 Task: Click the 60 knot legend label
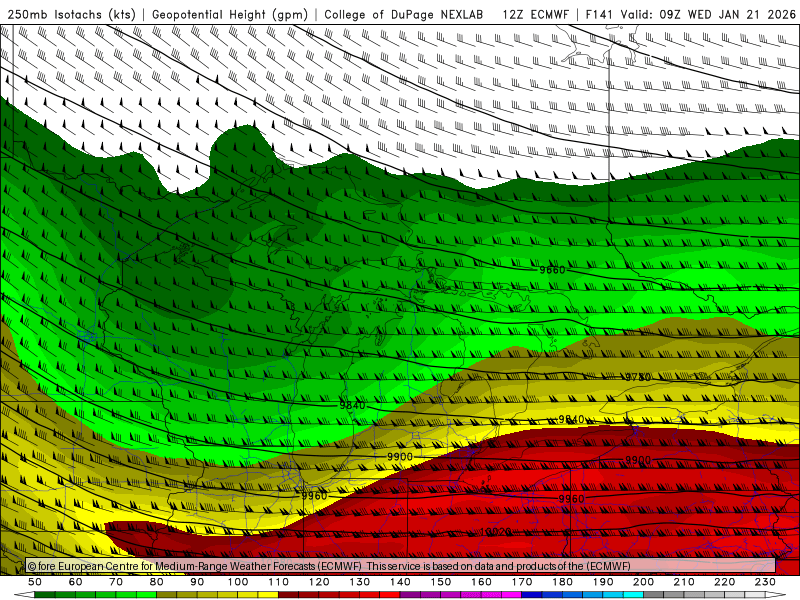click(76, 582)
